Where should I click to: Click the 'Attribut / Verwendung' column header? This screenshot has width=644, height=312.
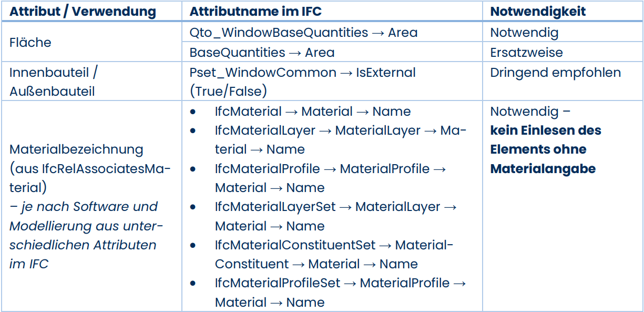83,11
